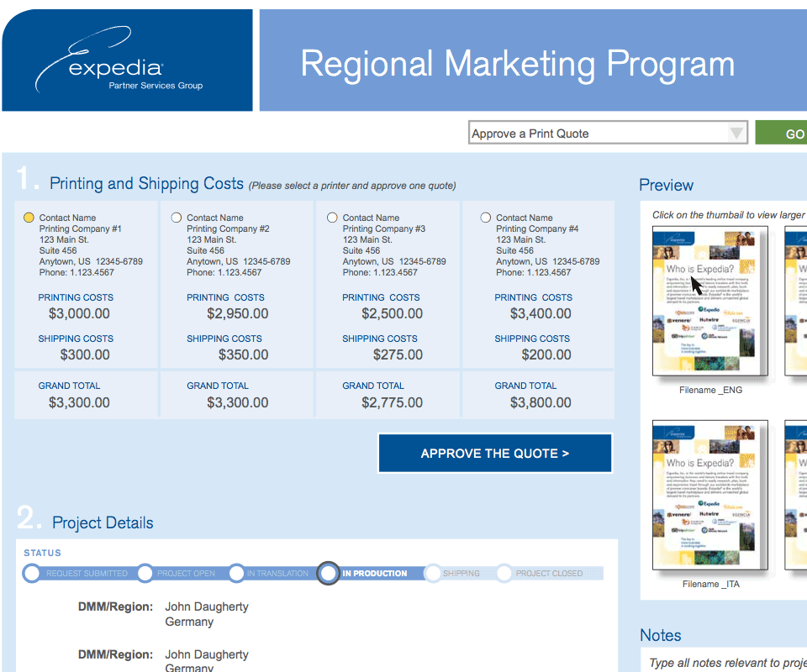The height and width of the screenshot is (672, 807).
Task: Open the Approve a Print Quote dropdown
Action: click(x=597, y=134)
